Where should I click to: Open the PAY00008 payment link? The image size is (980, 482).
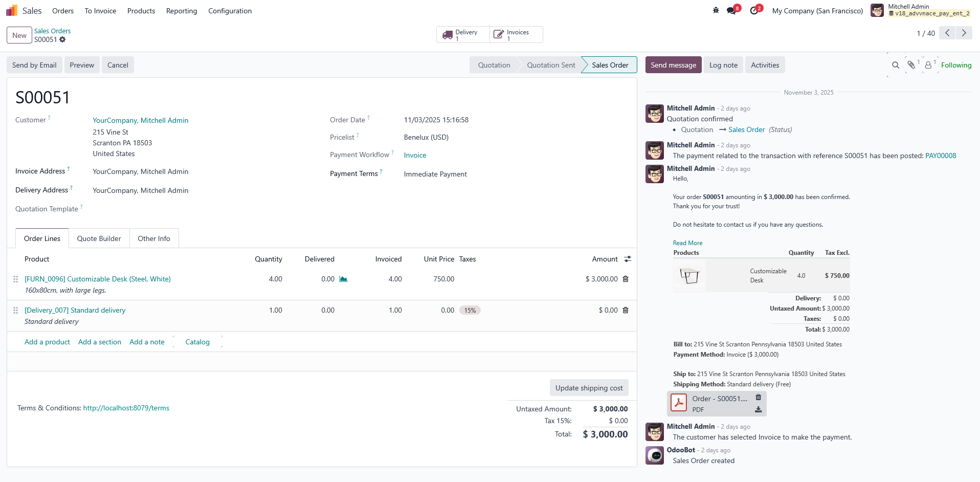click(x=941, y=156)
